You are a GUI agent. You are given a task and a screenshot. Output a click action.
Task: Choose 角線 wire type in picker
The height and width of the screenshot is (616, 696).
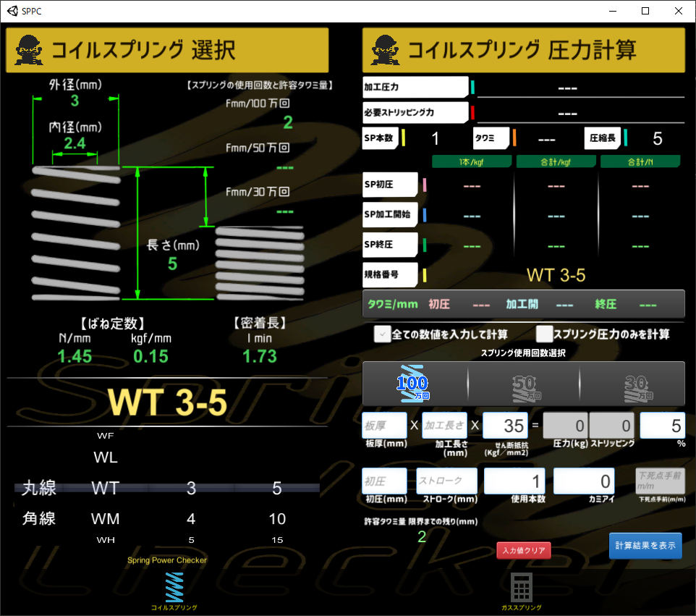pos(39,518)
